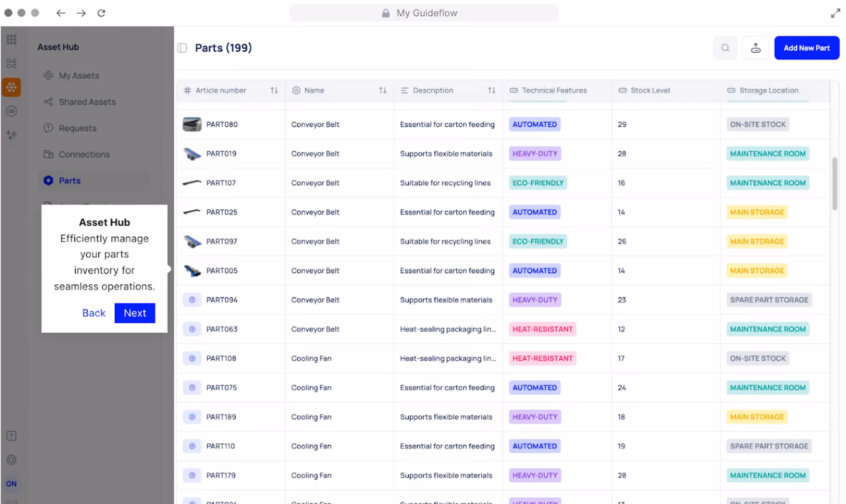Viewport: 846px width, 504px height.
Task: Reload page using browser refresh icon
Action: click(x=102, y=13)
